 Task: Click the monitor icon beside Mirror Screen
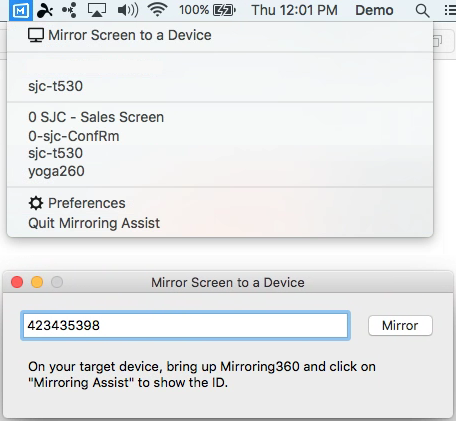click(36, 35)
